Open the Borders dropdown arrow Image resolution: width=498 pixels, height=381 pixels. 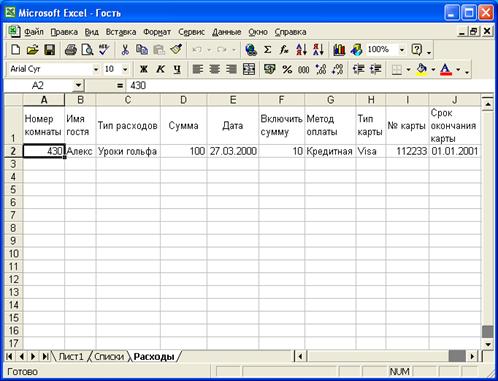click(408, 69)
